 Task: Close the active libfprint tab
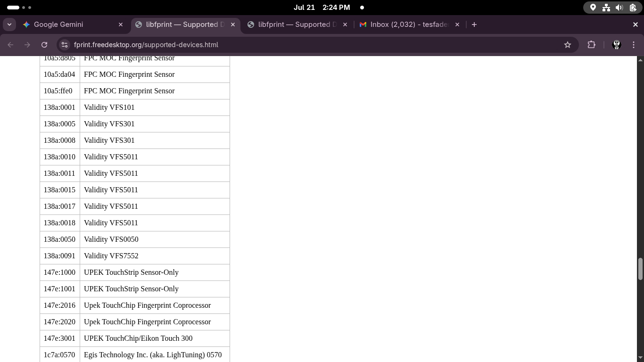[x=233, y=25]
